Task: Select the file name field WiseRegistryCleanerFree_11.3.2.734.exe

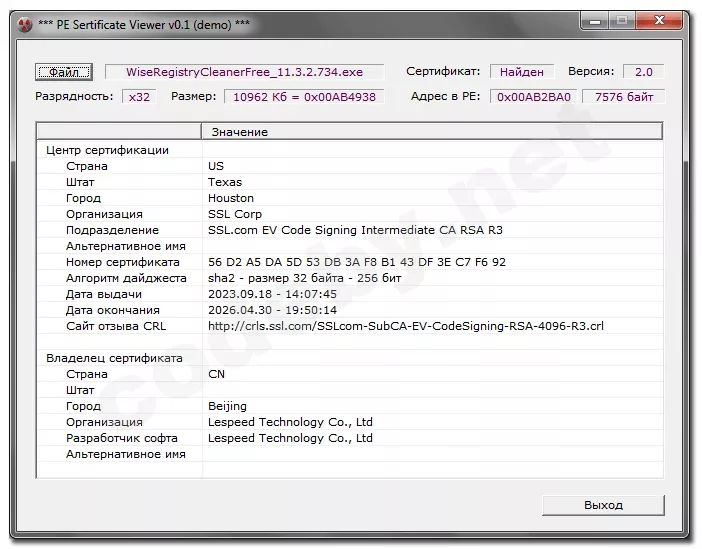Action: pyautogui.click(x=244, y=72)
